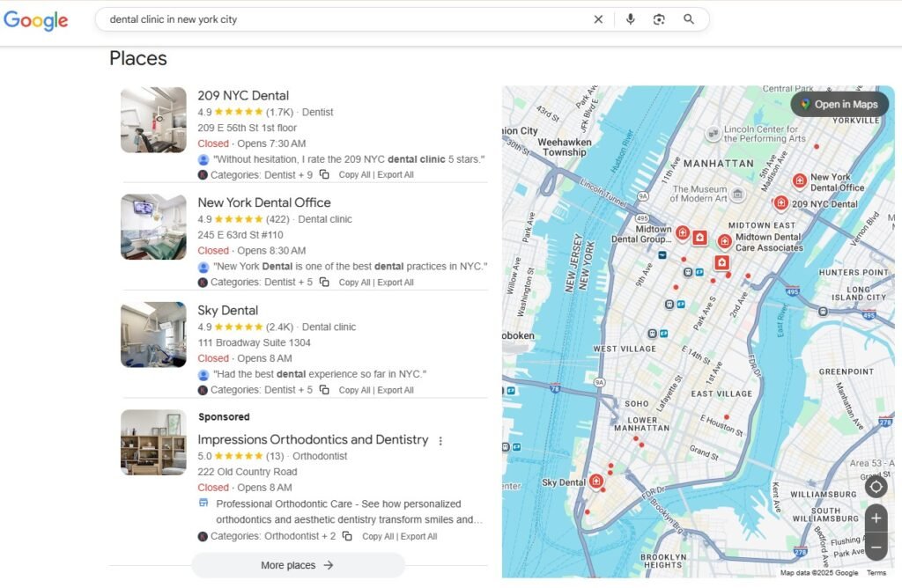Expand more places results
902x588 pixels.
pos(298,565)
